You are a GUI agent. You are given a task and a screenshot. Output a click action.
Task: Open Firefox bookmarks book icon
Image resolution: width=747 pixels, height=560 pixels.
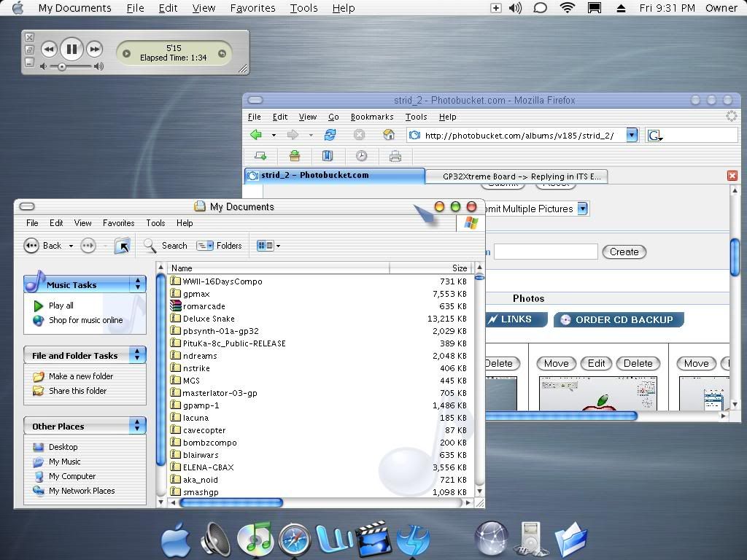(x=328, y=156)
